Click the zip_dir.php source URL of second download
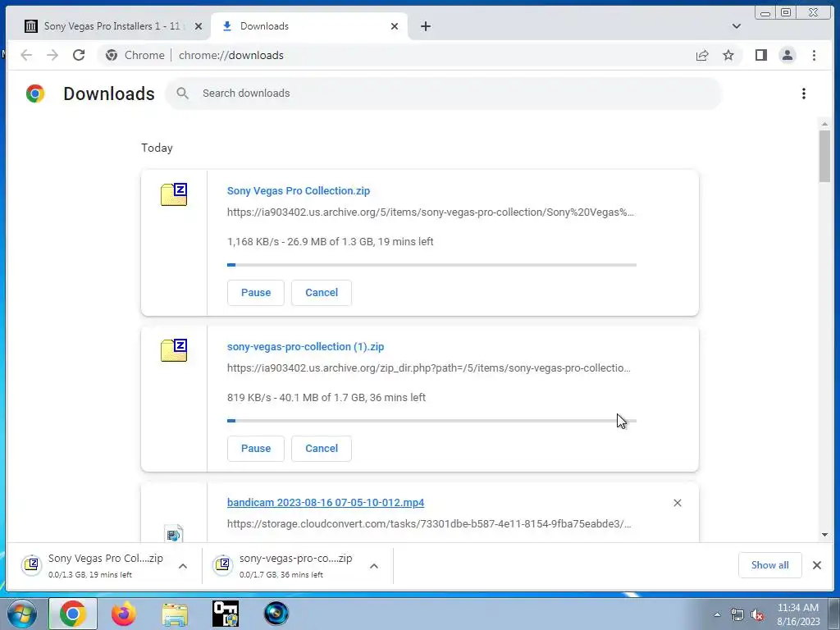Screen dimensions: 840x630 (x=428, y=368)
